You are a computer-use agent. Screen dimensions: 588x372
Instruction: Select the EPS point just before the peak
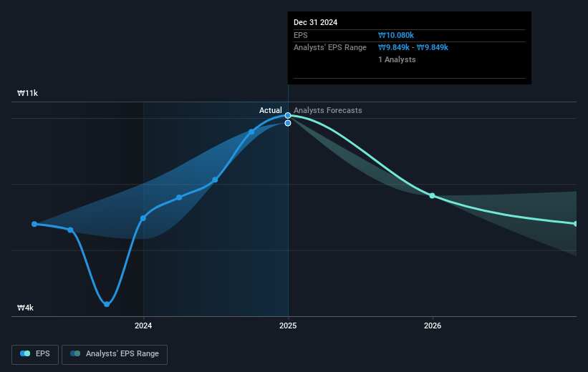pos(251,132)
